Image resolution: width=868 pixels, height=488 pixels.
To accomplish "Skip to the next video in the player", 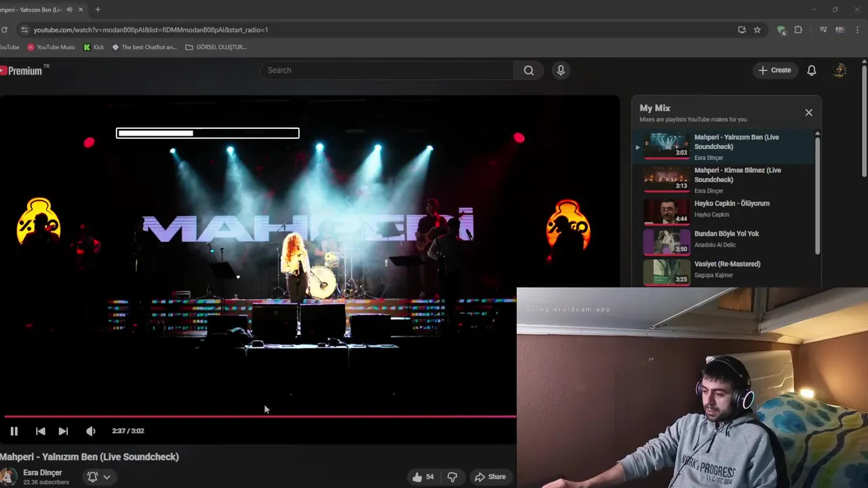I will [x=63, y=431].
